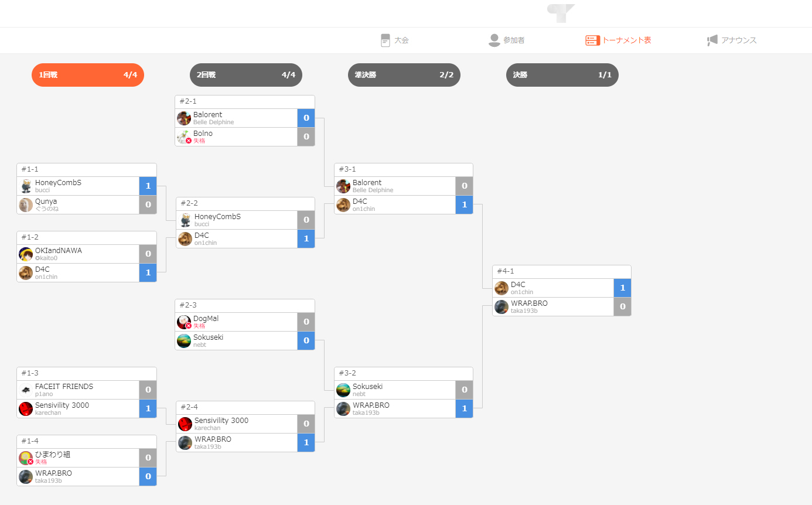Open the アナウンス tab label
The image size is (812, 505).
coord(739,40)
